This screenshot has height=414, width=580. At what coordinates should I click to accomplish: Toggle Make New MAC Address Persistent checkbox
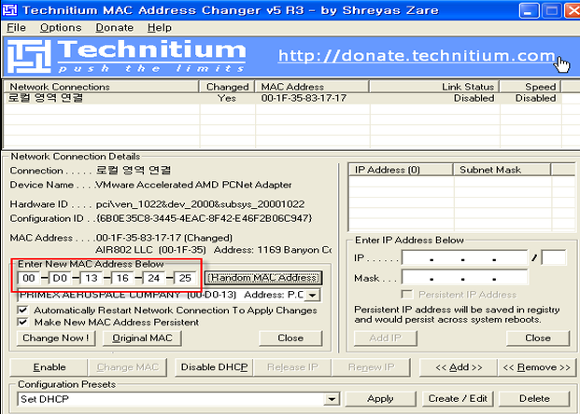point(23,322)
